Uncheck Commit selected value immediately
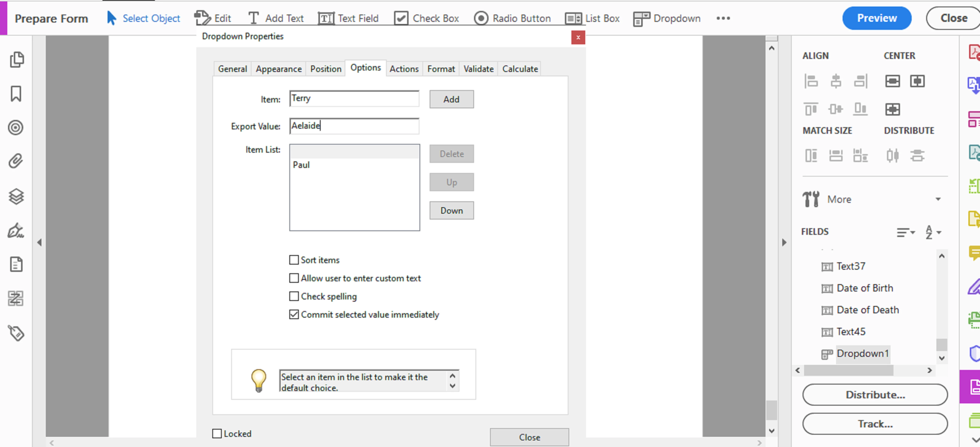This screenshot has width=980, height=447. [x=294, y=315]
